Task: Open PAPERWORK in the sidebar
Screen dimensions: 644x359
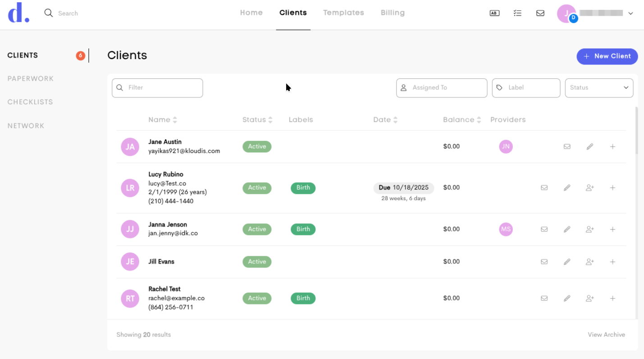Action: pyautogui.click(x=31, y=79)
